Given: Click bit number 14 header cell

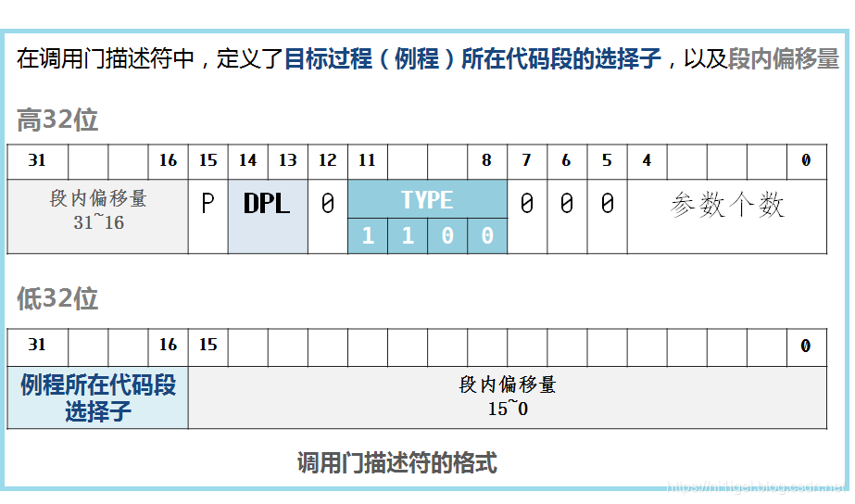Looking at the screenshot, I should (x=247, y=161).
